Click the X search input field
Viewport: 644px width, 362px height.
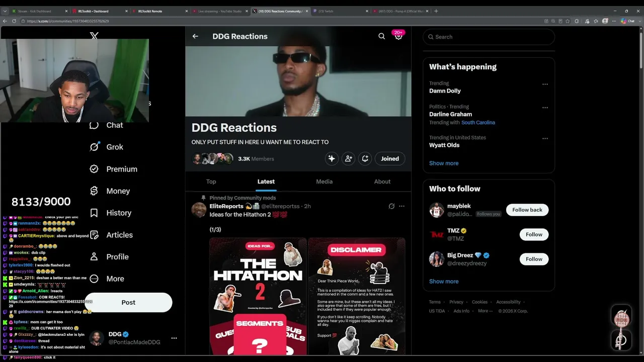click(x=489, y=37)
